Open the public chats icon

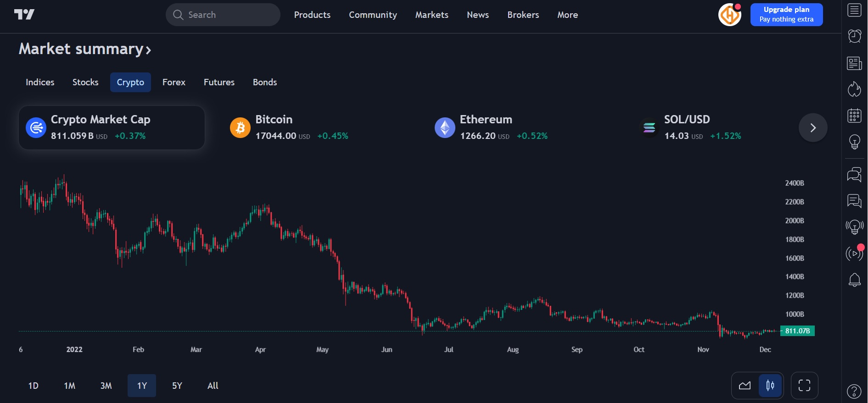coord(854,174)
